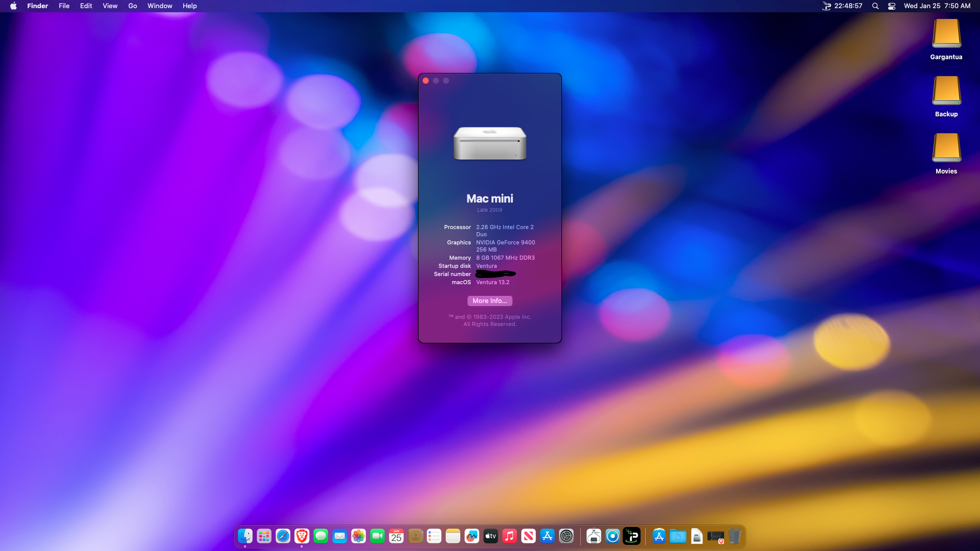The width and height of the screenshot is (980, 551).
Task: Open the Edit menu
Action: pyautogui.click(x=86, y=6)
